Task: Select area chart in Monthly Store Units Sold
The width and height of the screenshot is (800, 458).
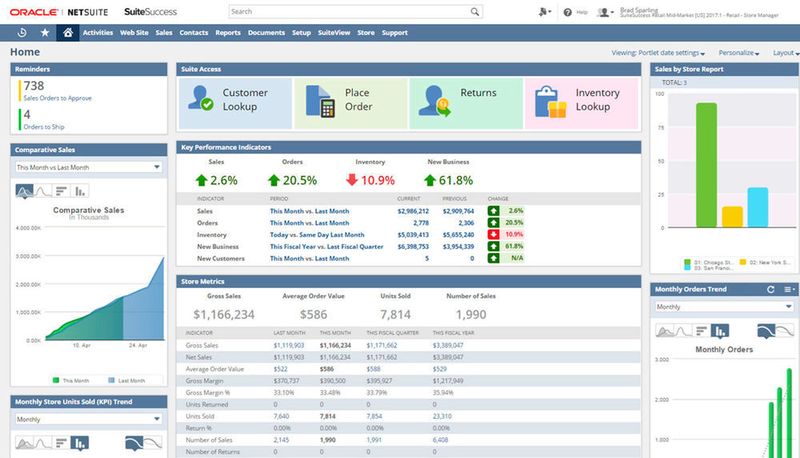Action: point(24,443)
